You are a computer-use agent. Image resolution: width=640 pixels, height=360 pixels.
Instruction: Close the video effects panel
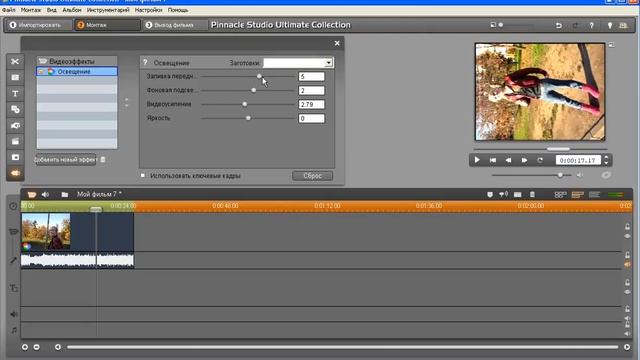(337, 43)
